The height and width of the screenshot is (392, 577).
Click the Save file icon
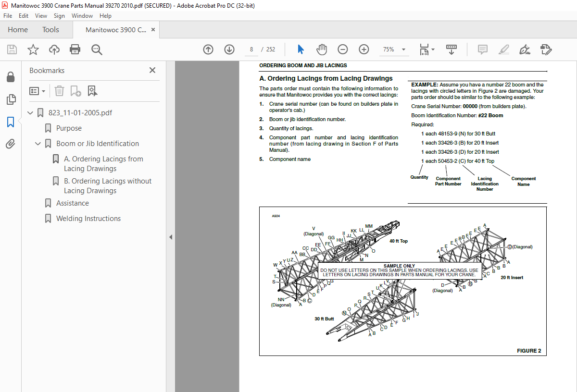pos(12,49)
